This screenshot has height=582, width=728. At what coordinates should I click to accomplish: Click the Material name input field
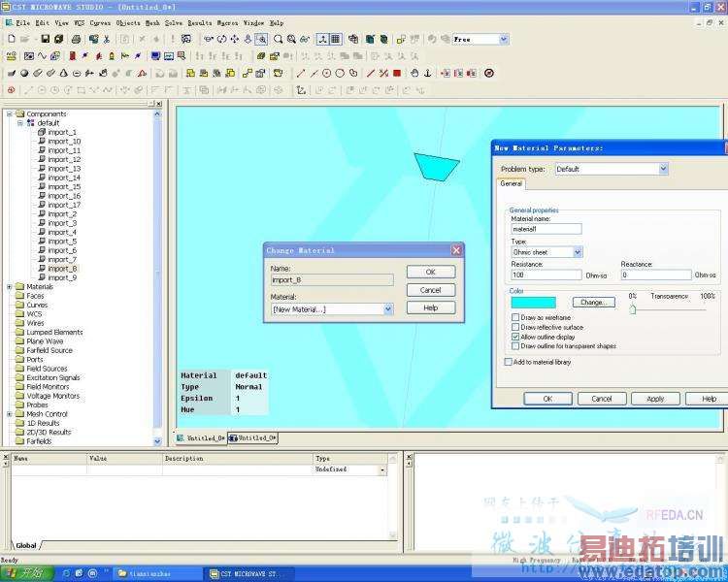coord(546,229)
